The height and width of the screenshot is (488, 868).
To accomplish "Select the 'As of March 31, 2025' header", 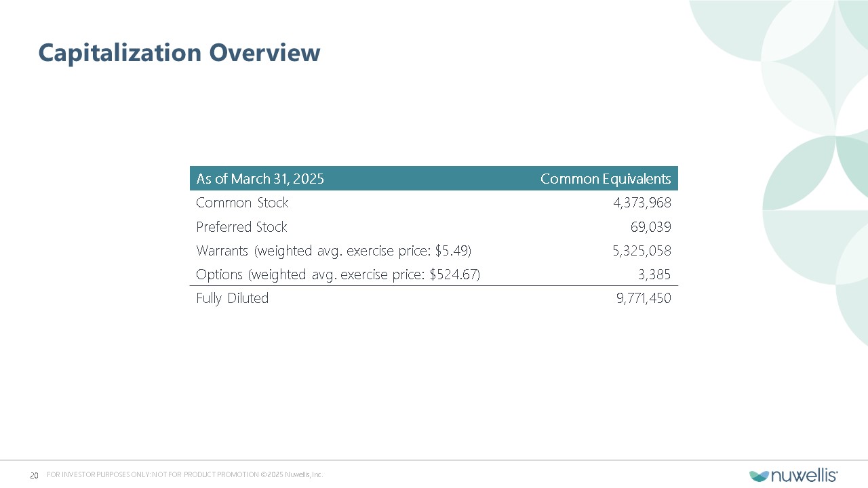I will [260, 179].
